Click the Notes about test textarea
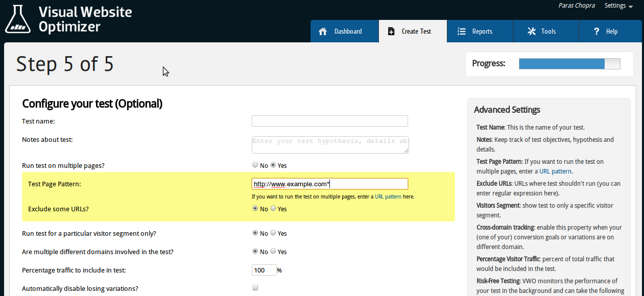The height and width of the screenshot is (296, 644). 330,144
